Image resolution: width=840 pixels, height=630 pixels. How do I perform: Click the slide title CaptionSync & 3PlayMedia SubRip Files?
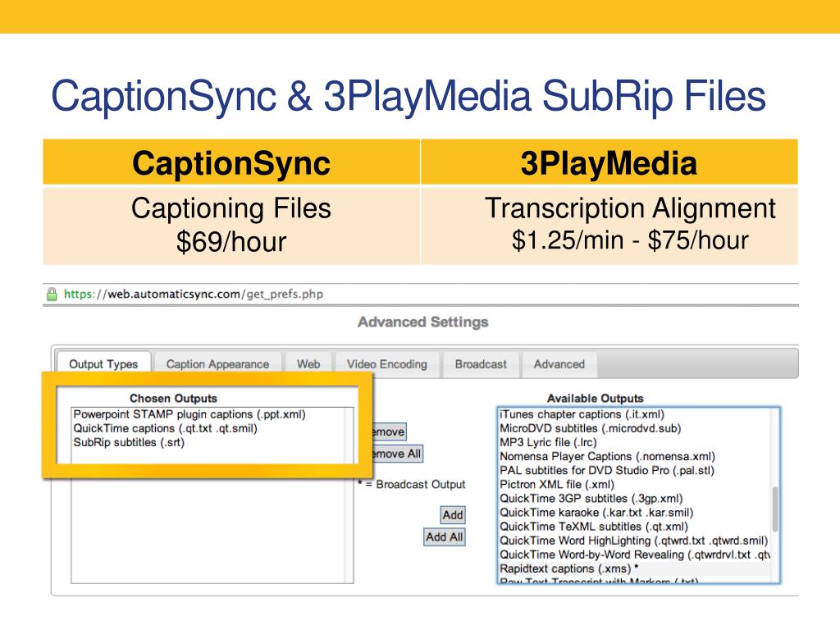409,96
